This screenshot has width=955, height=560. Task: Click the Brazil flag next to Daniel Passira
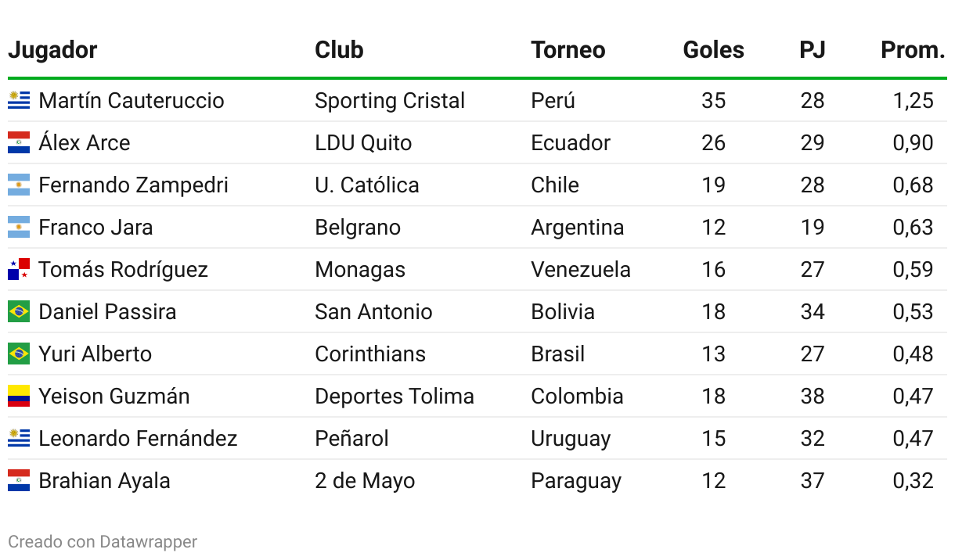(19, 311)
